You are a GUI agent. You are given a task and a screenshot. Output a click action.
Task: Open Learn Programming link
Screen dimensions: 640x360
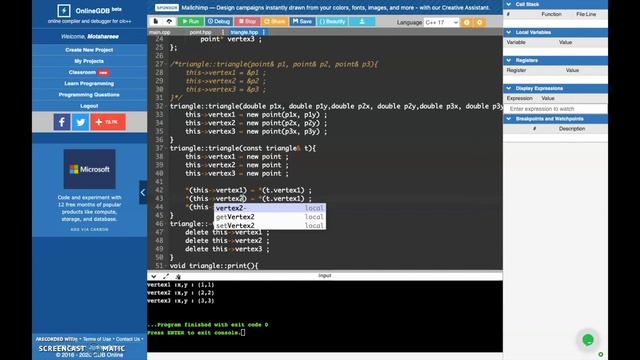point(89,83)
